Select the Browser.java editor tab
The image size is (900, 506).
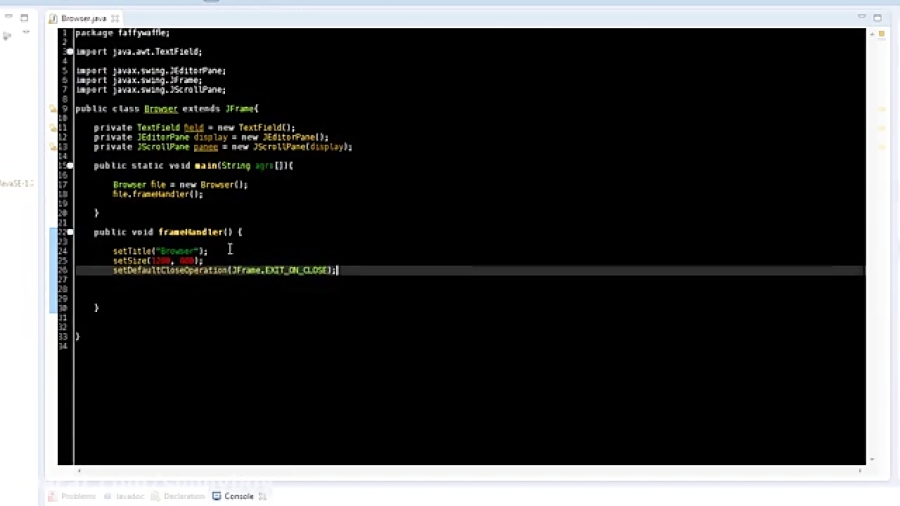point(84,18)
